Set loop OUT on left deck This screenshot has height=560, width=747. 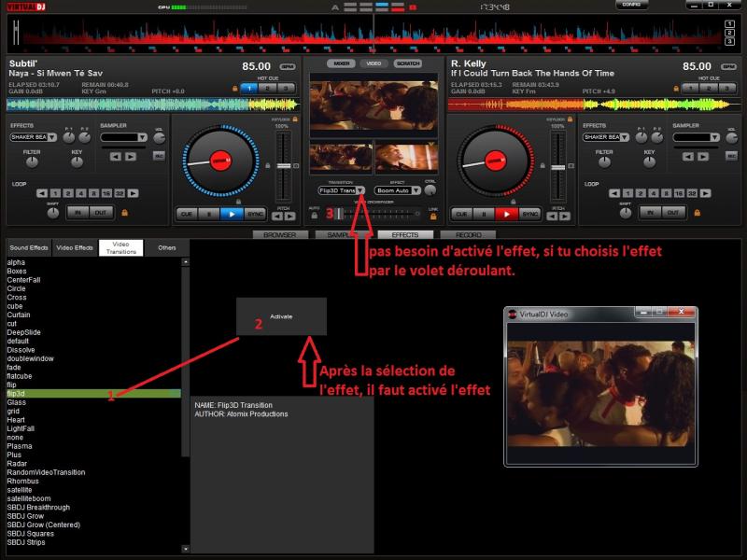[101, 213]
